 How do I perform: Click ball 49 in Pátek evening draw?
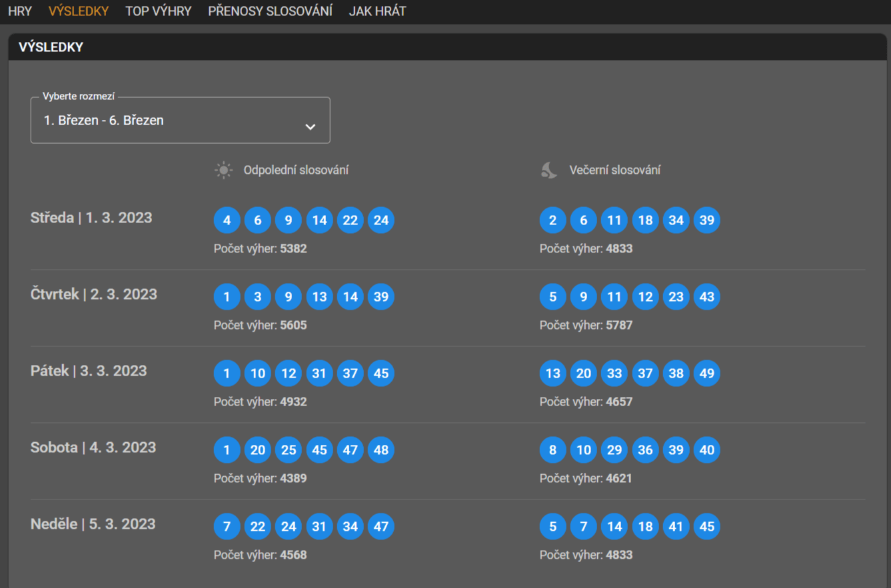[706, 374]
